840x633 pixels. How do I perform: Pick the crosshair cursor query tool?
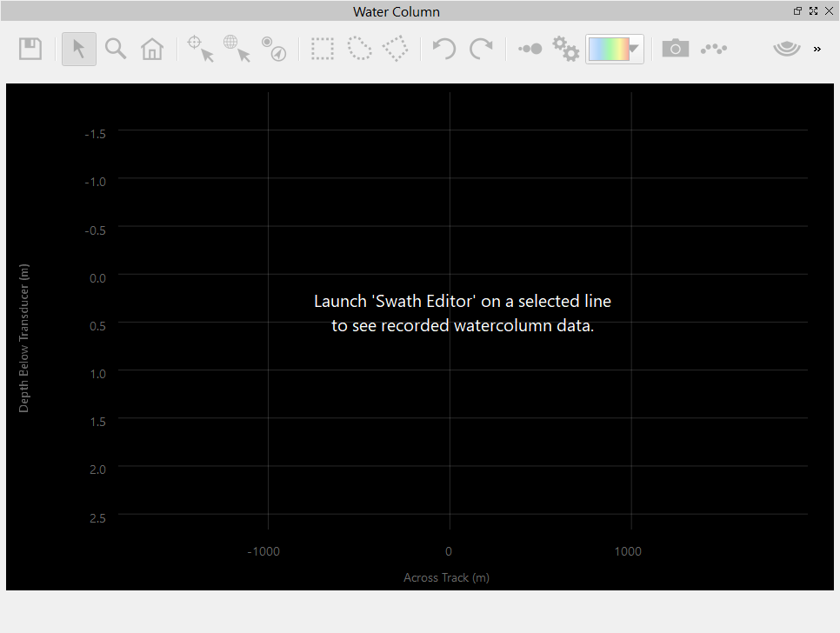coord(201,49)
